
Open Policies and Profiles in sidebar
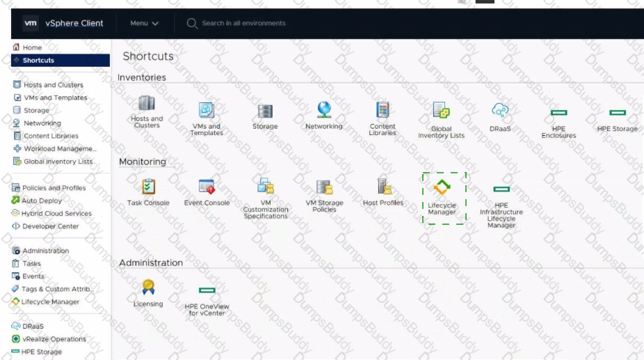[x=54, y=187]
